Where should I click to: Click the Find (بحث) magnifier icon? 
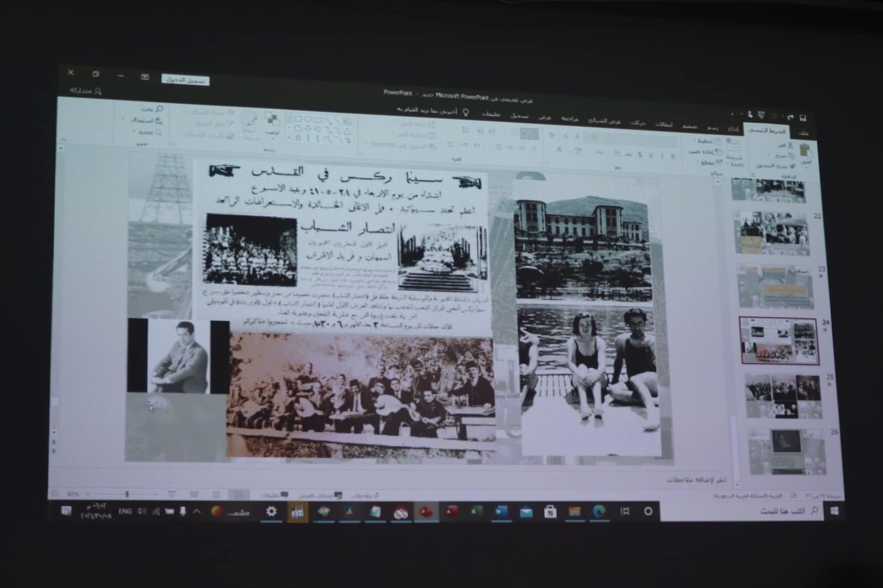point(159,109)
